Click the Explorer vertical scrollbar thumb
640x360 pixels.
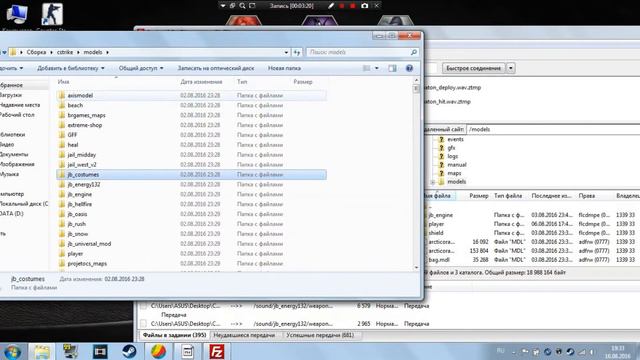pos(416,89)
